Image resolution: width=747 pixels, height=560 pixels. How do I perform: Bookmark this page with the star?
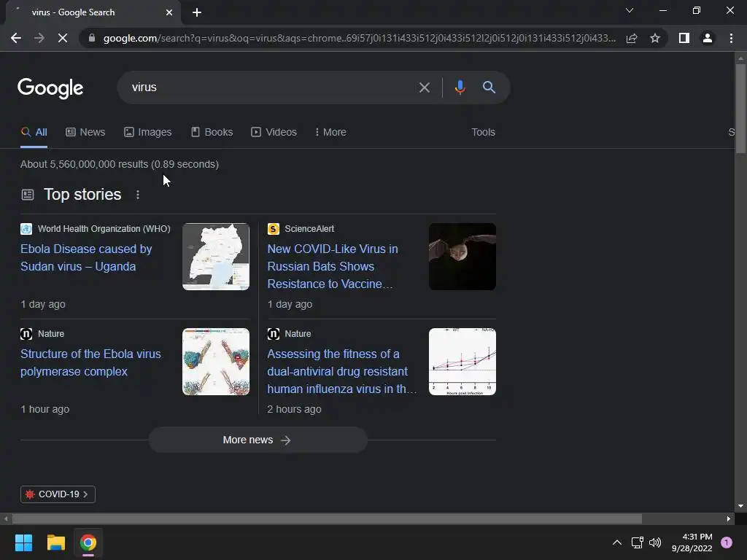pyautogui.click(x=655, y=38)
